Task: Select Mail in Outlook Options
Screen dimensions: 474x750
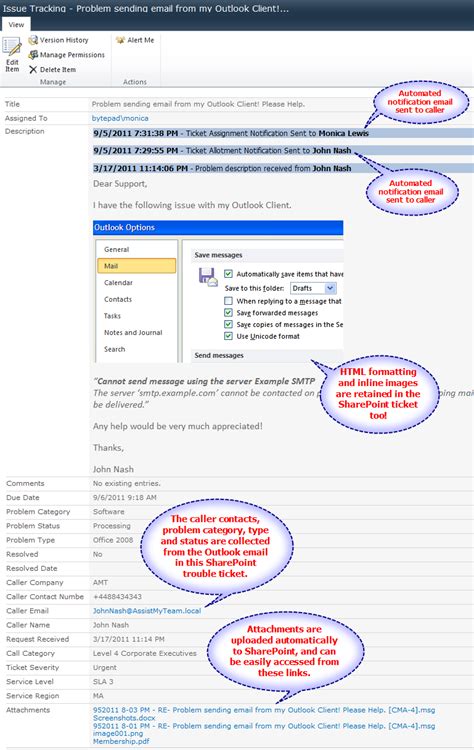Action: pos(136,266)
